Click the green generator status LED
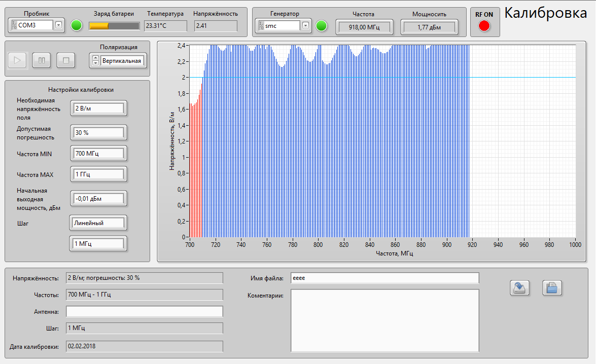Viewport: 596px width, 364px height. click(x=321, y=25)
